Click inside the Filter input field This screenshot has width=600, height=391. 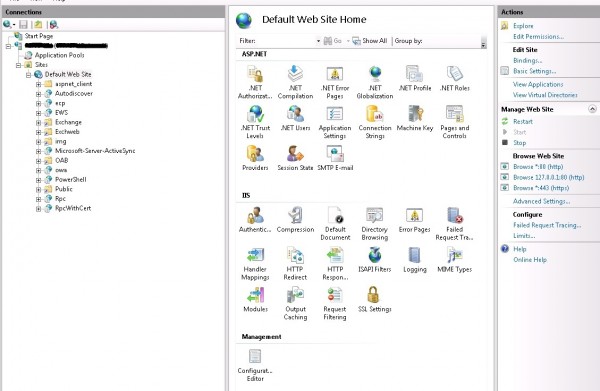[285, 41]
